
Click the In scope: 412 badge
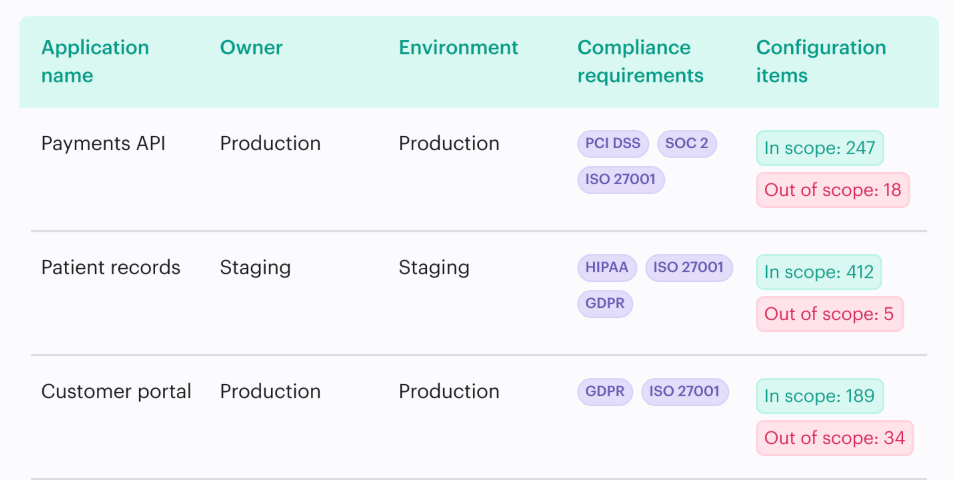pos(819,272)
